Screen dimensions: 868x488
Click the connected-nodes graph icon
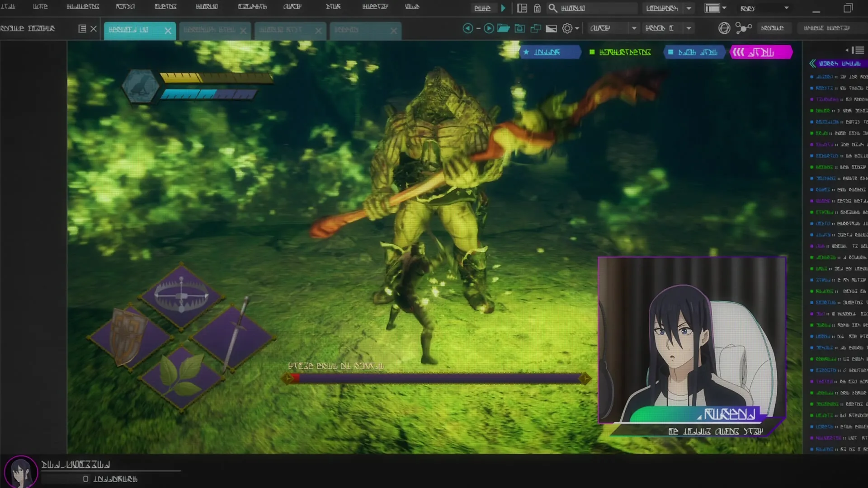click(743, 28)
